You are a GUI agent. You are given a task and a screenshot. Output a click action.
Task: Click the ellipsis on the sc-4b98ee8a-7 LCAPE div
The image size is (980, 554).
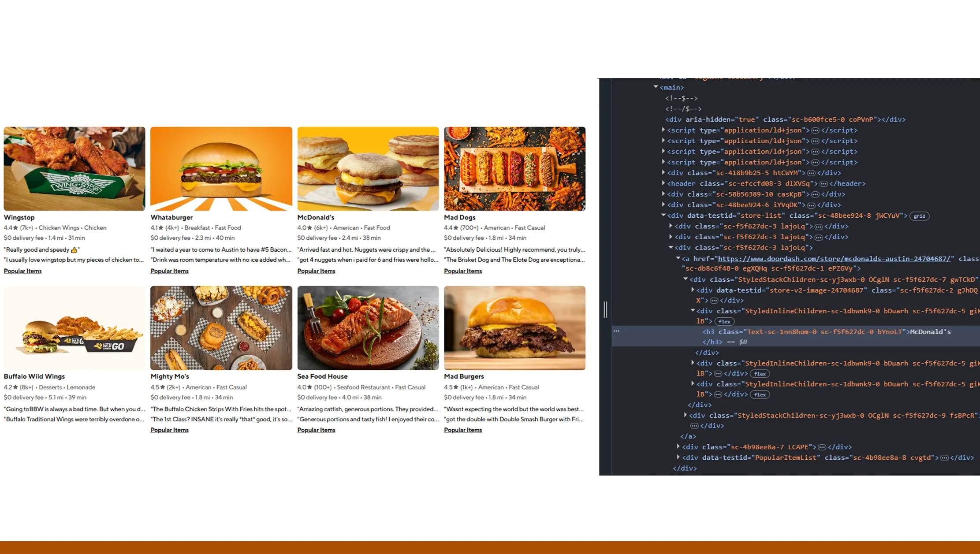tap(822, 446)
